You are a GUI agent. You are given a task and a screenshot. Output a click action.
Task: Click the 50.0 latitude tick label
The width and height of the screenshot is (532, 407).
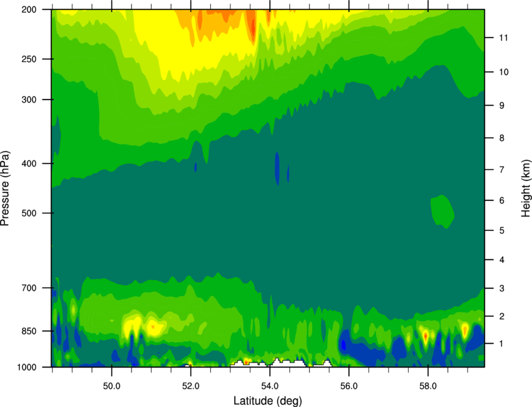point(111,386)
